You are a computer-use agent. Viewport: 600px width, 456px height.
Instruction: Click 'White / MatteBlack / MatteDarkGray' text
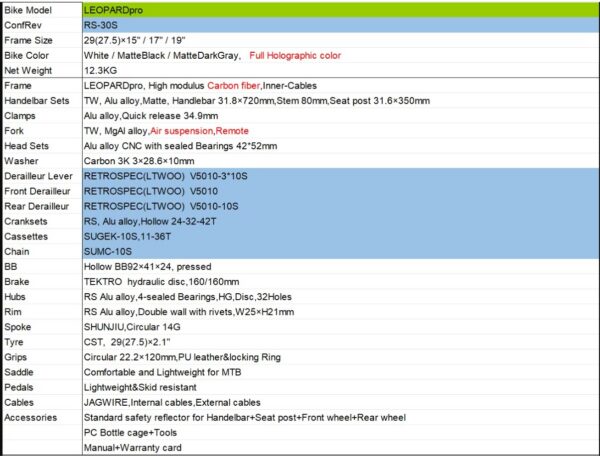161,55
